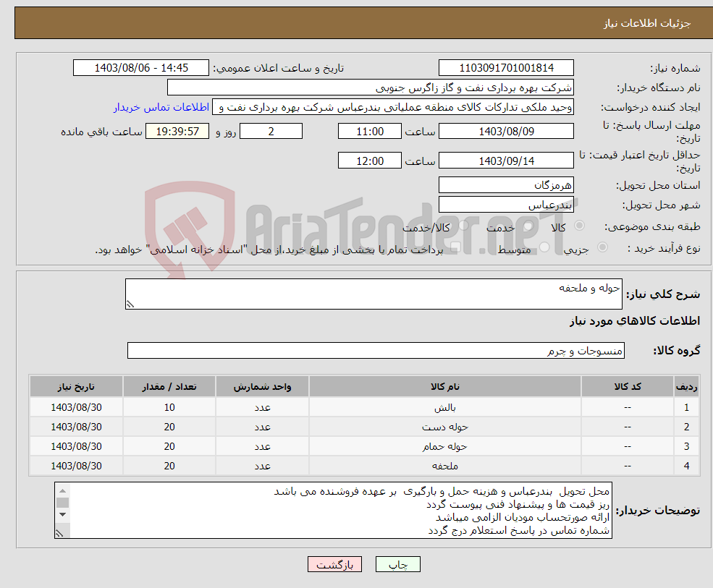The image size is (713, 588).
Task: Click تاریخ نیاز column header
Action: click(76, 386)
